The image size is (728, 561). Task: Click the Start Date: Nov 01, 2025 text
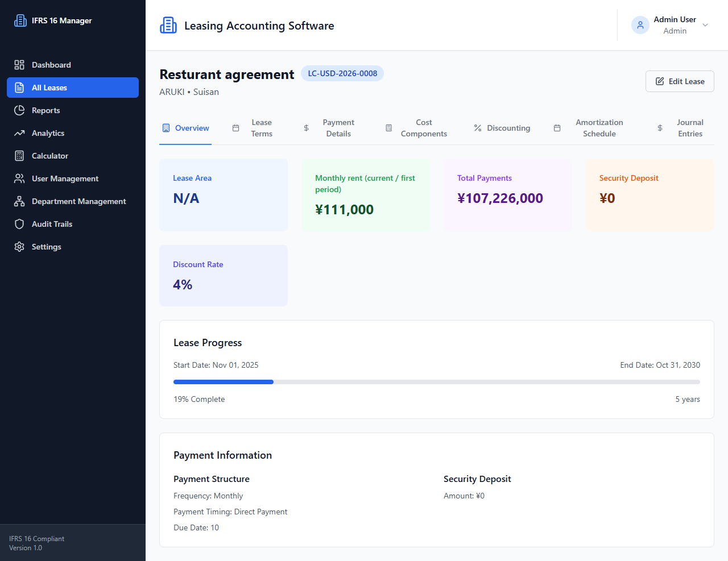coord(216,365)
